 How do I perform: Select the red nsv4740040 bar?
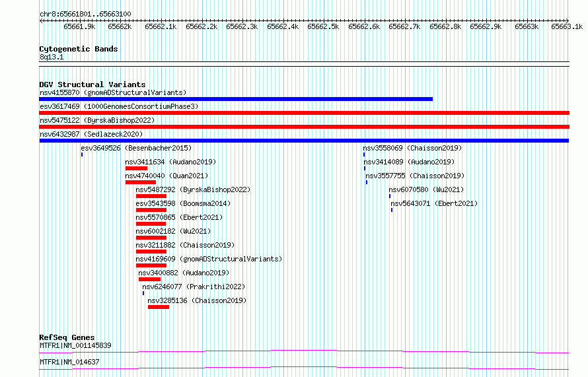tap(141, 182)
